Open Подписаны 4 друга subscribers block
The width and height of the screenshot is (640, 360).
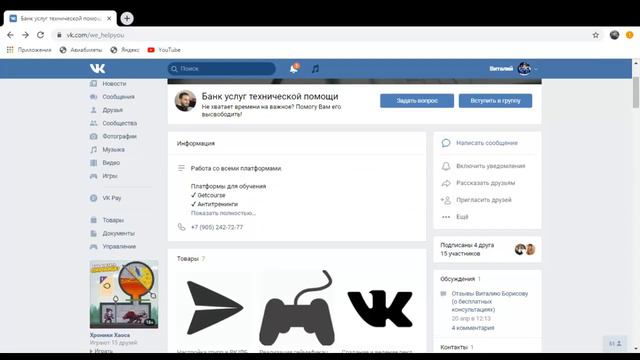click(487, 249)
